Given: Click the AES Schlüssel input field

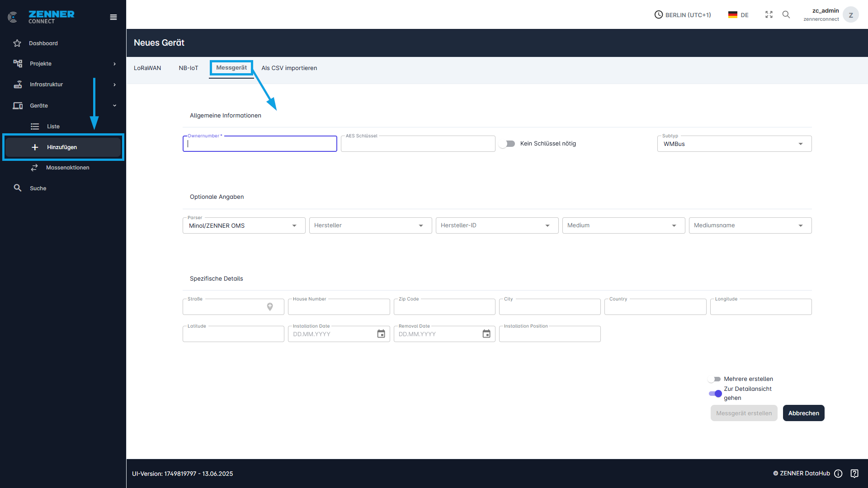Looking at the screenshot, I should pyautogui.click(x=418, y=144).
